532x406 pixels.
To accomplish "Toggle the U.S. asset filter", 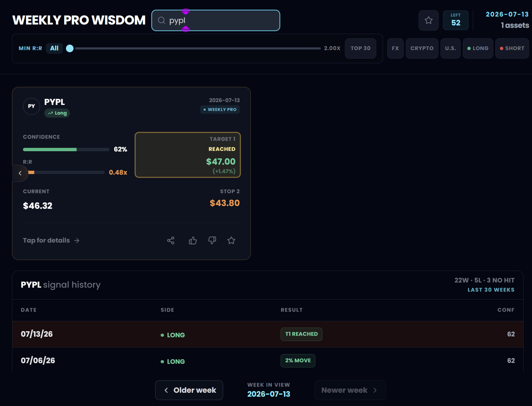I will (451, 48).
